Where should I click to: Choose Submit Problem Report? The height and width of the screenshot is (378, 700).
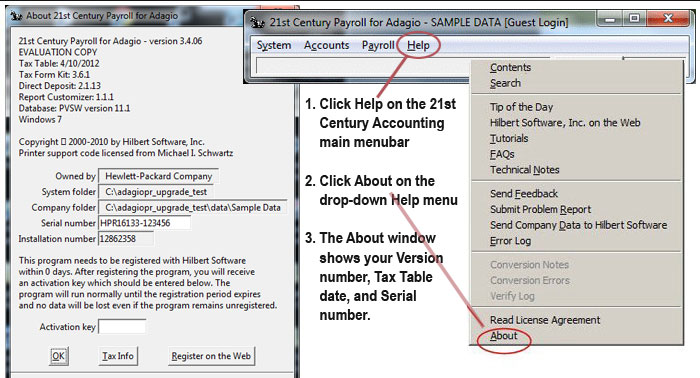tap(540, 209)
